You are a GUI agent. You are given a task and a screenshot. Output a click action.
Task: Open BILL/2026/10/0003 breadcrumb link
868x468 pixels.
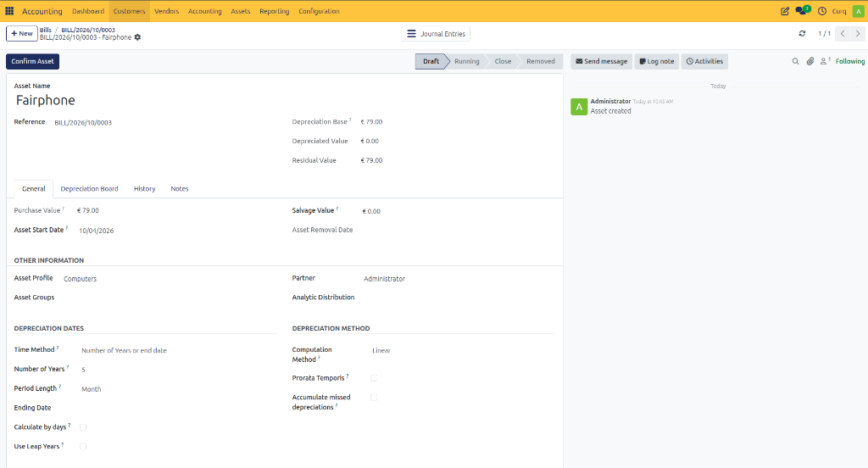(x=88, y=30)
